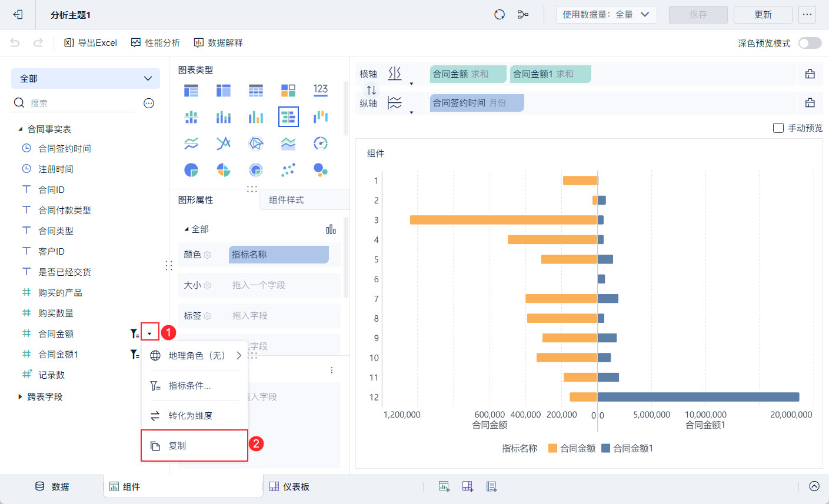
Task: Click 数据解释 in toolbar
Action: (x=218, y=42)
